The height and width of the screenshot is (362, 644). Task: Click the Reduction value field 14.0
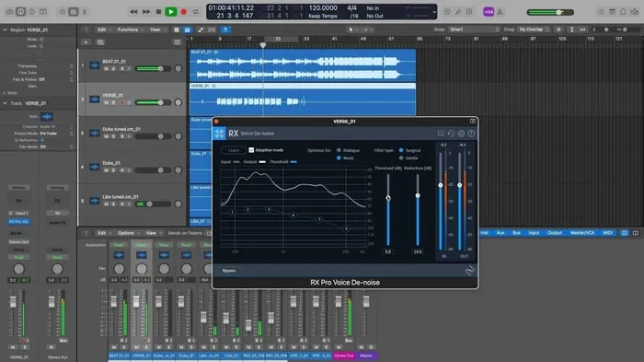(418, 251)
